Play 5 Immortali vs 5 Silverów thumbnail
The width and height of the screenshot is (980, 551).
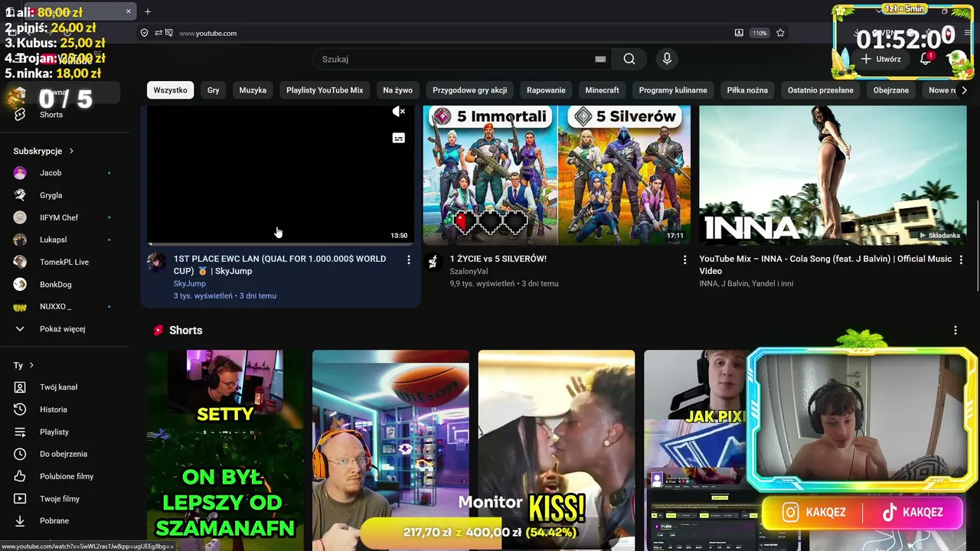557,174
